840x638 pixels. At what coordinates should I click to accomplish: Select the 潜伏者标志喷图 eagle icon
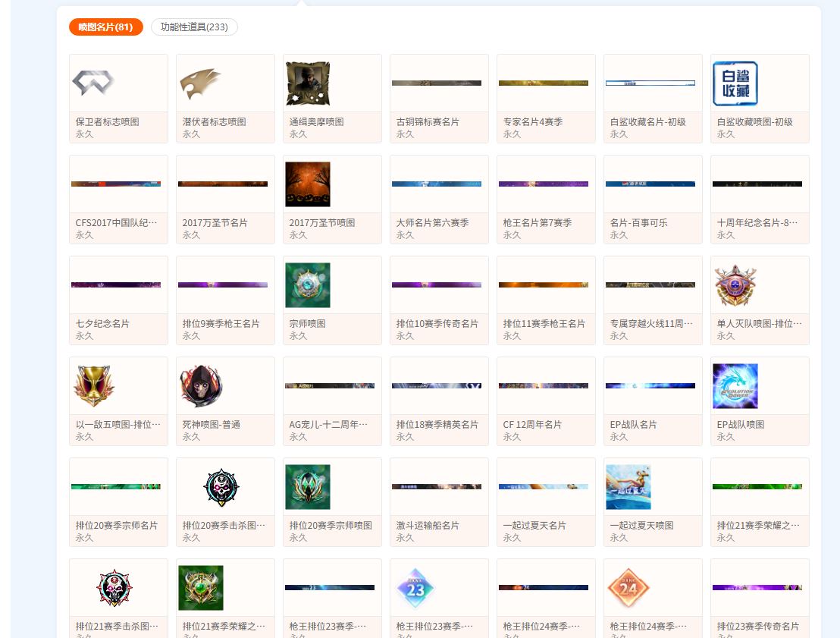tap(200, 83)
